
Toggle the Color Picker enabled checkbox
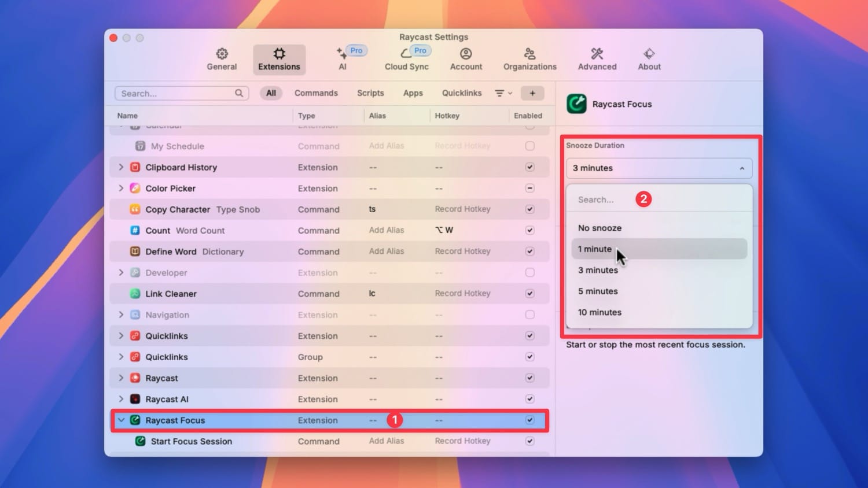coord(529,188)
